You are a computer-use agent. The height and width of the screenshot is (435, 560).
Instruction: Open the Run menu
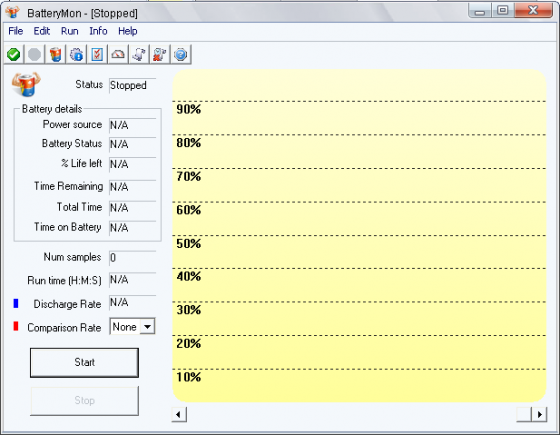[70, 31]
